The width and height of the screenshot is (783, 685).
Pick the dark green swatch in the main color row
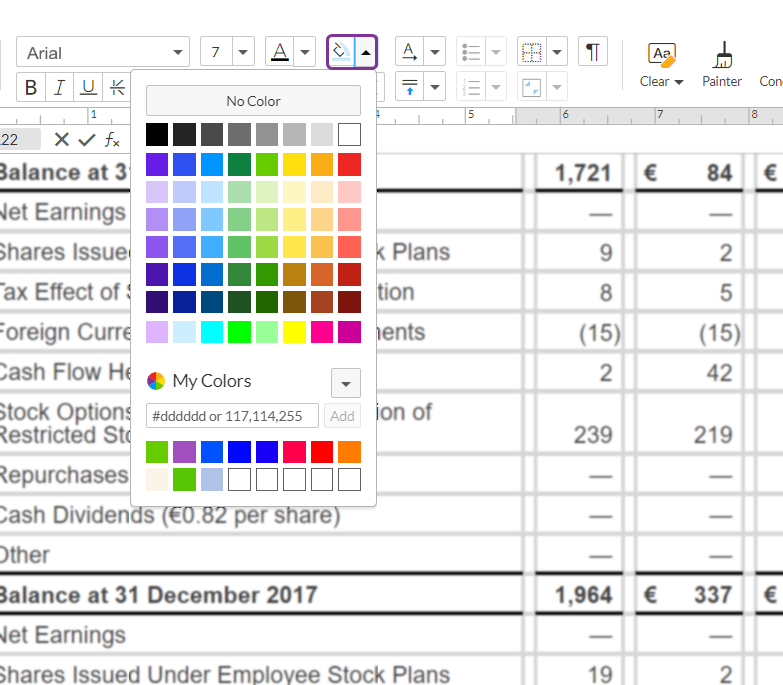(x=239, y=165)
